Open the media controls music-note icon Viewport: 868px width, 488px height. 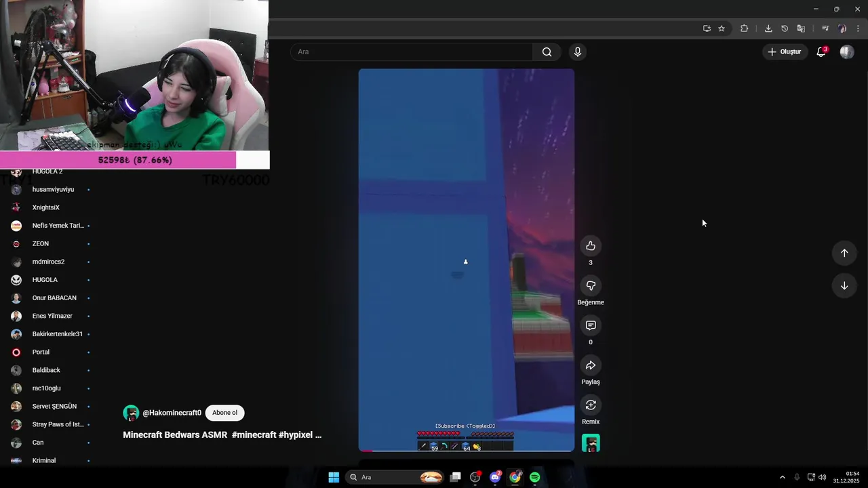825,28
